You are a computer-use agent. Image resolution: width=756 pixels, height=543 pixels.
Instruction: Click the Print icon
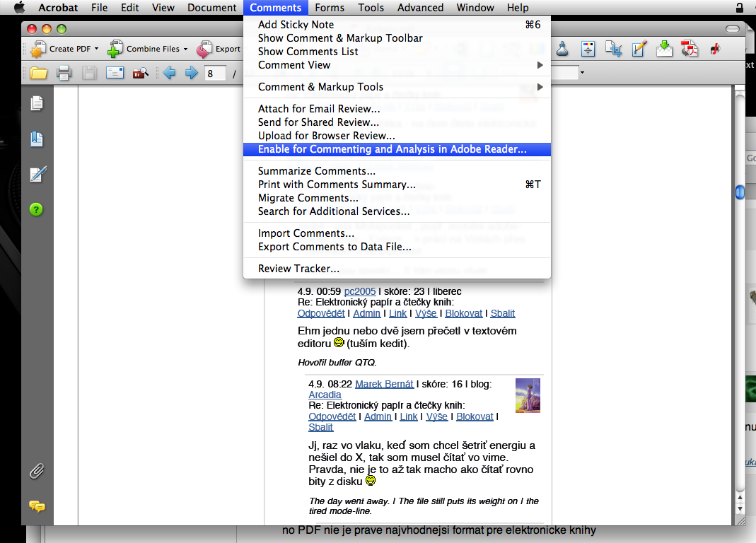[64, 74]
